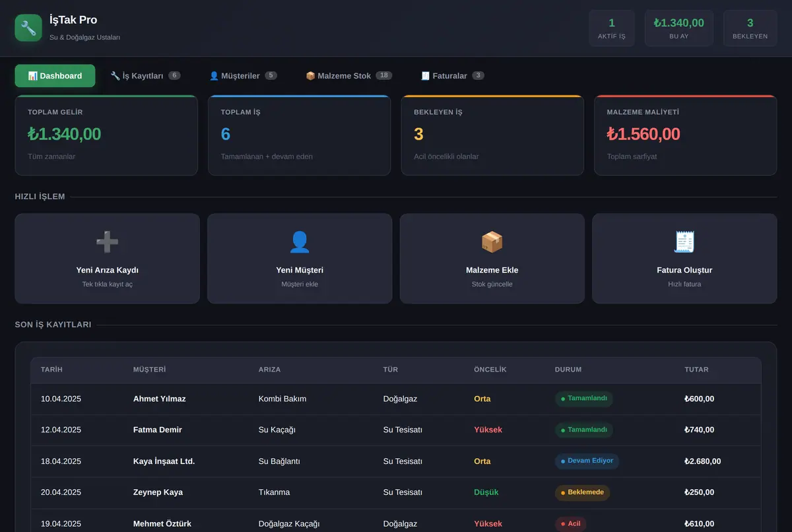Click customer Kaya İnşaat Ltd.
Screen dimensions: 792x532
click(164, 461)
